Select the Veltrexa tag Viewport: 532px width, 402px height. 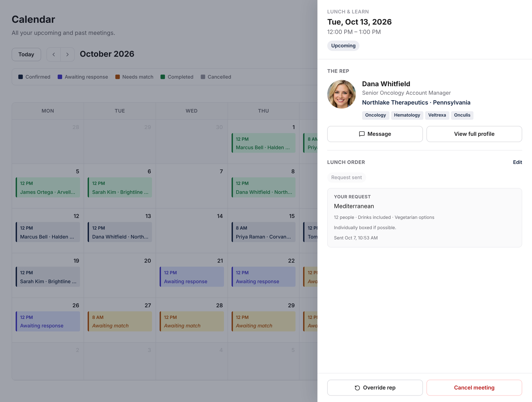(x=437, y=115)
